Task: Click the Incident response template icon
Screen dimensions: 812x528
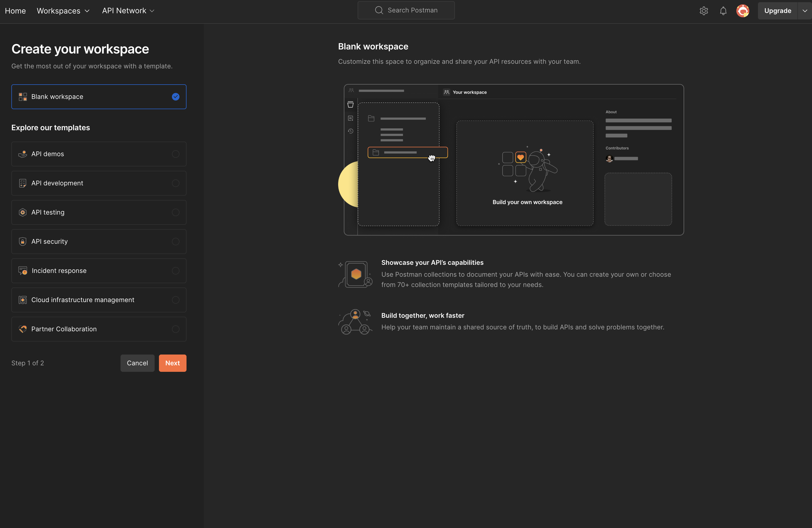Action: [22, 271]
